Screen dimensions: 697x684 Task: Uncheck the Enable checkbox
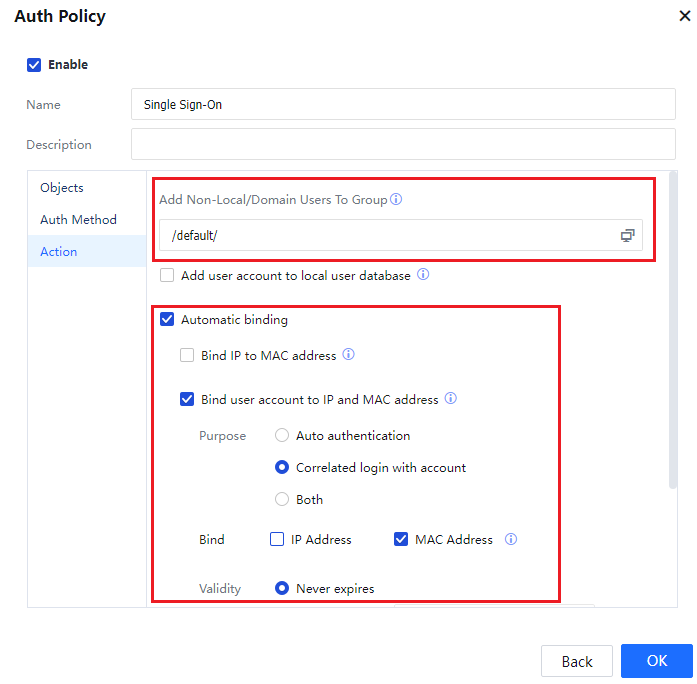pos(34,65)
